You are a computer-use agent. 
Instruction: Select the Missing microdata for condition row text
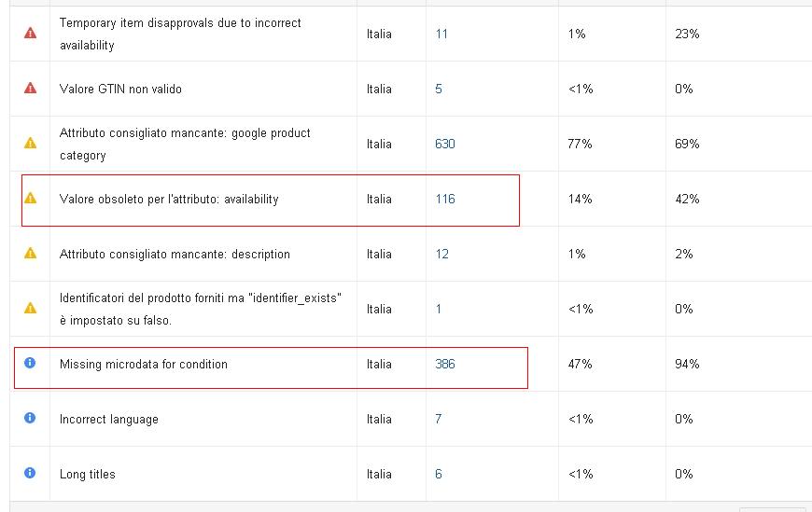(144, 365)
